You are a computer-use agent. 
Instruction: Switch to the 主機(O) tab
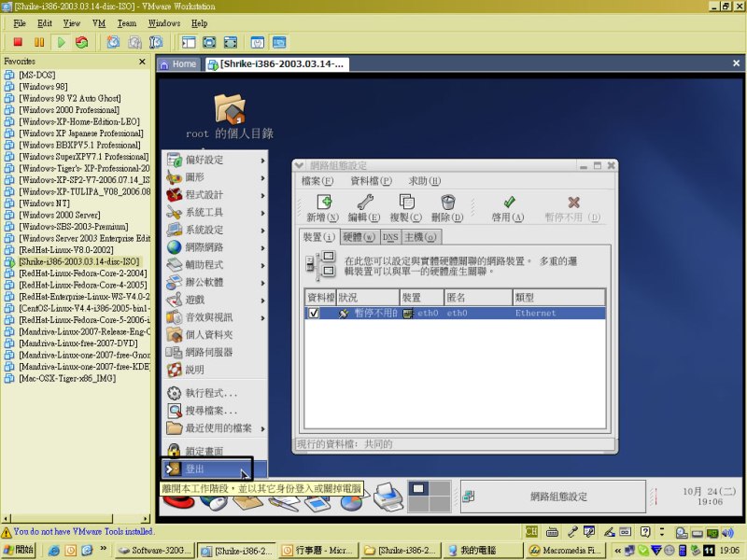(420, 237)
